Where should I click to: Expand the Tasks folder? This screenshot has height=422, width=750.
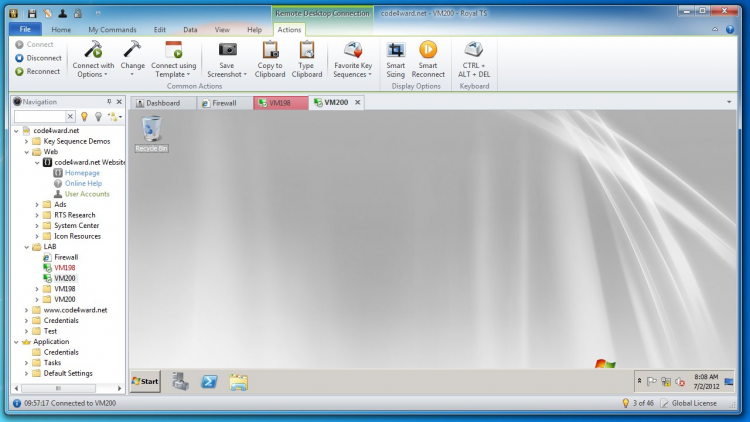tap(27, 363)
